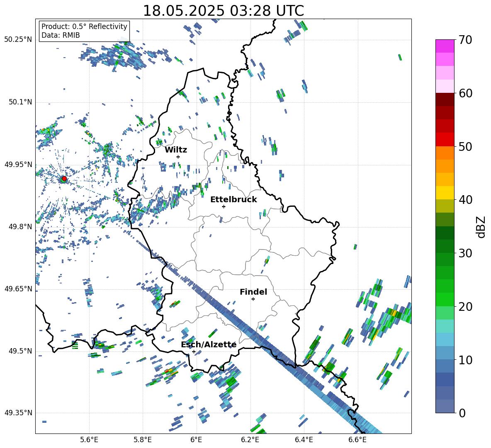Click the 49.95°N latitude label

tap(18, 165)
